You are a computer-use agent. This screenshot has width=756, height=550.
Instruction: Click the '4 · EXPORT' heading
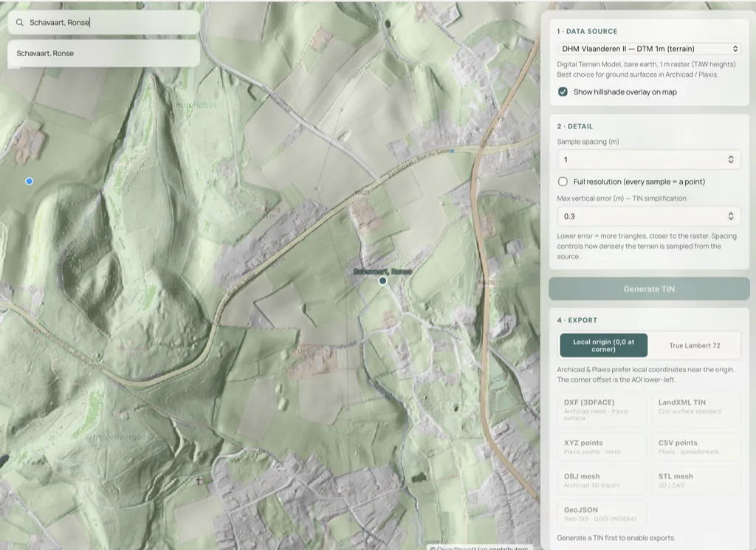[x=577, y=320]
